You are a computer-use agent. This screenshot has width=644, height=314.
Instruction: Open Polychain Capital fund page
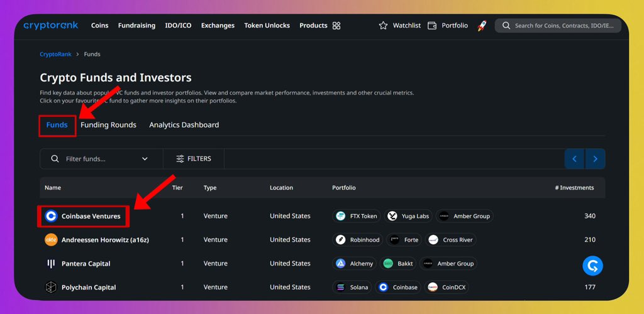tap(89, 288)
